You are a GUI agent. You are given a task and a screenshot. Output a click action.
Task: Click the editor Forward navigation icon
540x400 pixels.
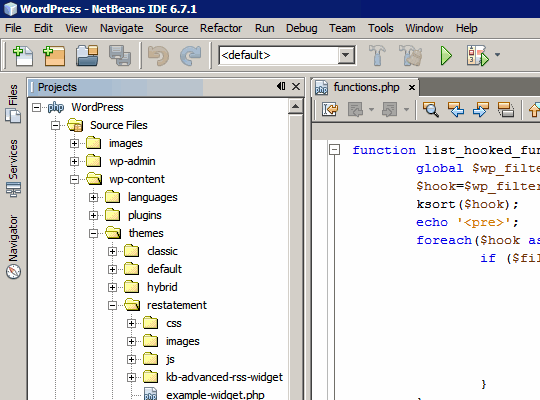[x=390, y=110]
